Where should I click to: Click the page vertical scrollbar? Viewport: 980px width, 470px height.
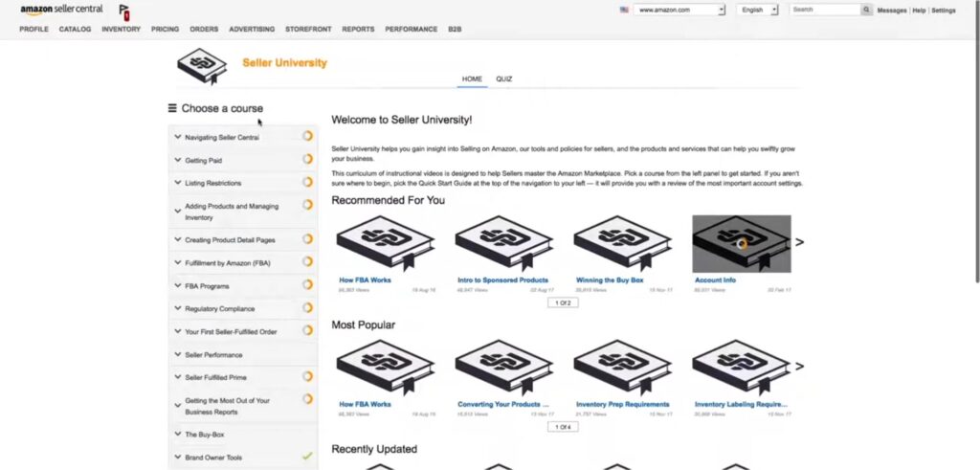[x=976, y=143]
